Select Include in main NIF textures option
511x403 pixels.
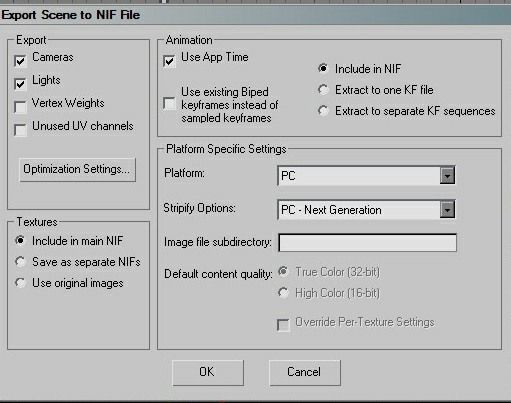point(20,240)
